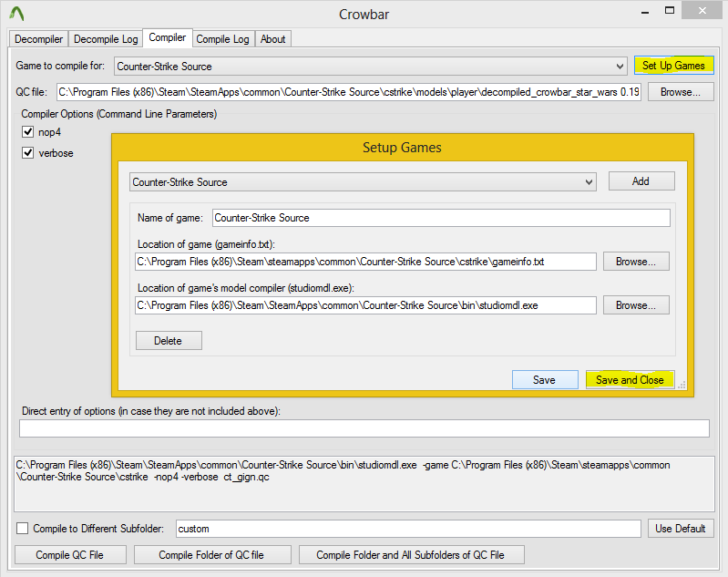Click Compile Folder and All Subfolders button
The height and width of the screenshot is (577, 728).
tap(411, 555)
